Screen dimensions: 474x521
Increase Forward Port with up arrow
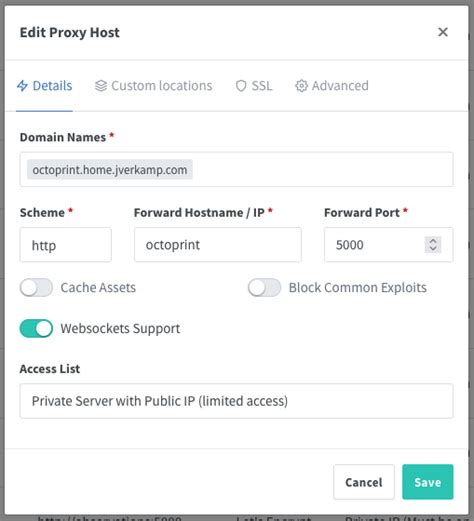point(433,241)
